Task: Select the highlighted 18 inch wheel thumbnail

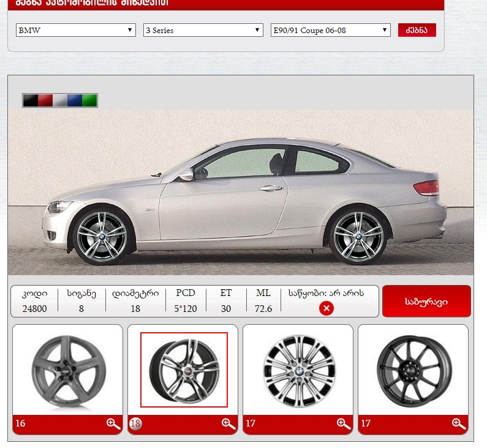Action: coord(184,370)
